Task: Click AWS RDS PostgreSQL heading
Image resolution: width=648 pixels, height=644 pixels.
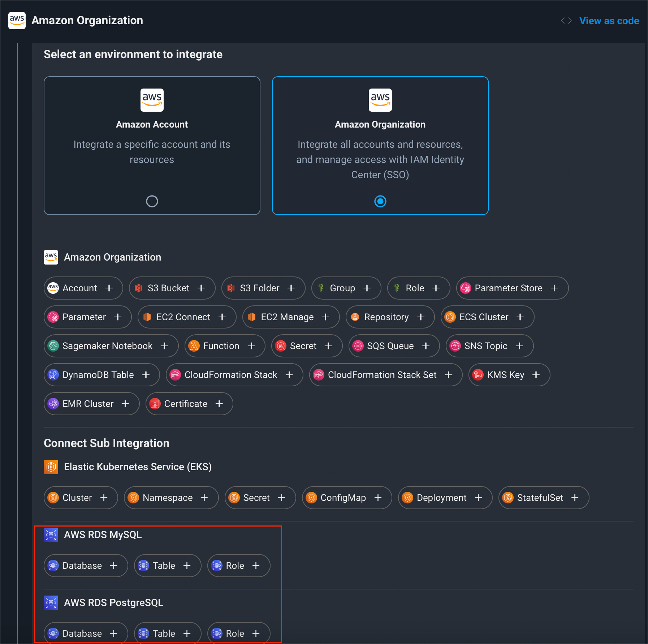Action: (x=114, y=603)
